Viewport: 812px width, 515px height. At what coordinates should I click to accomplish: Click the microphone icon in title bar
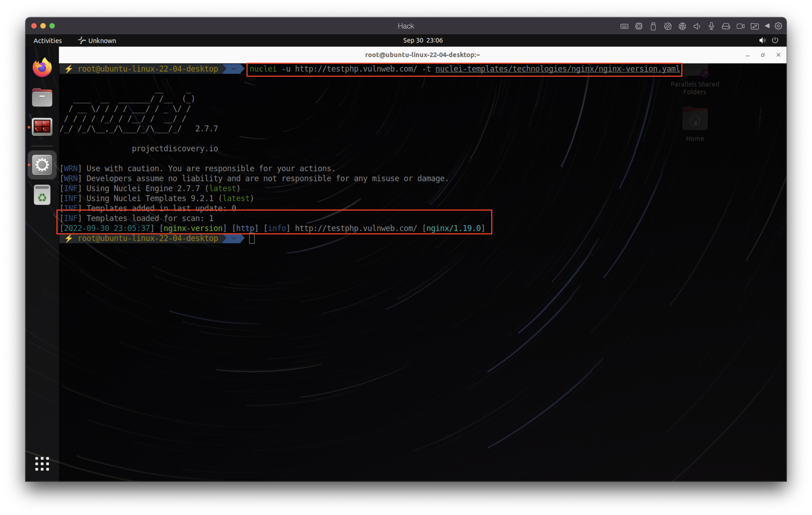tap(711, 26)
